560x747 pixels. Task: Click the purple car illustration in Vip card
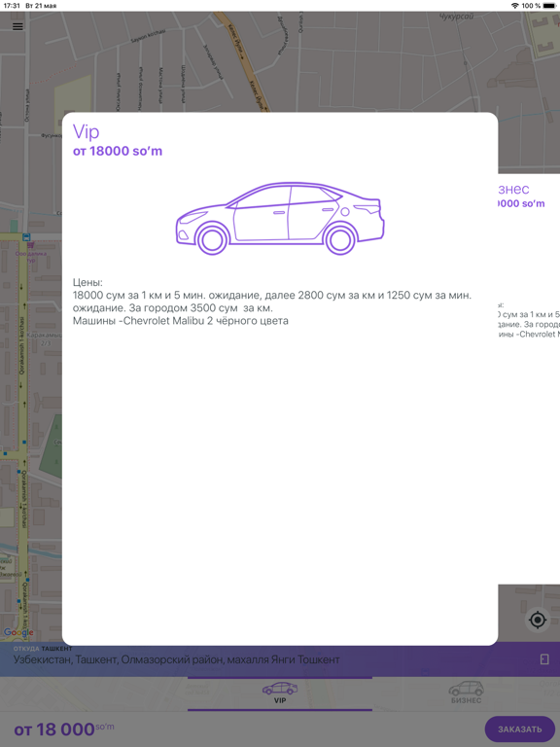(280, 218)
